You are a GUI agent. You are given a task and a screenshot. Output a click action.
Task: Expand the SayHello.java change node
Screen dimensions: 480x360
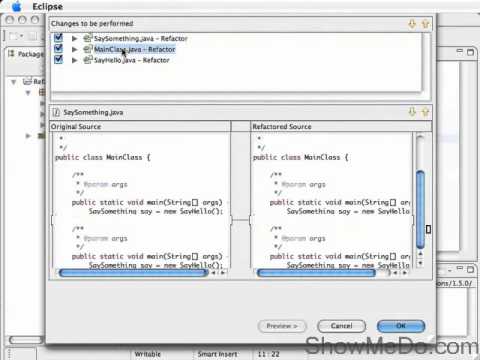[x=74, y=60]
